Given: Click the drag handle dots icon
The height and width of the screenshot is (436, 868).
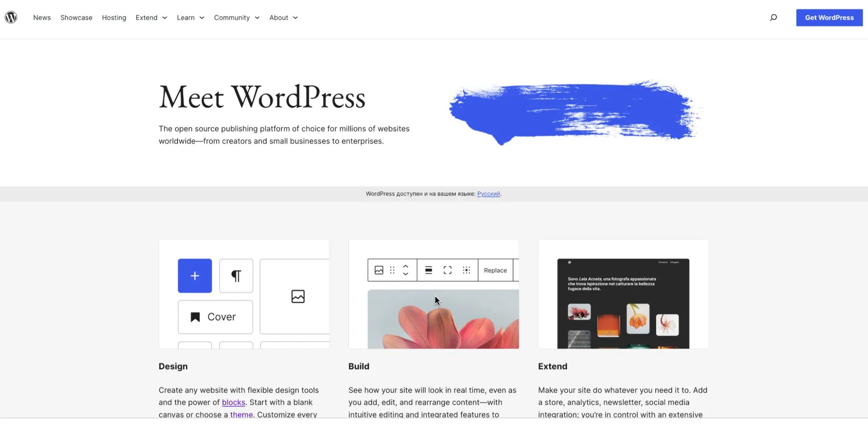Looking at the screenshot, I should (x=392, y=270).
